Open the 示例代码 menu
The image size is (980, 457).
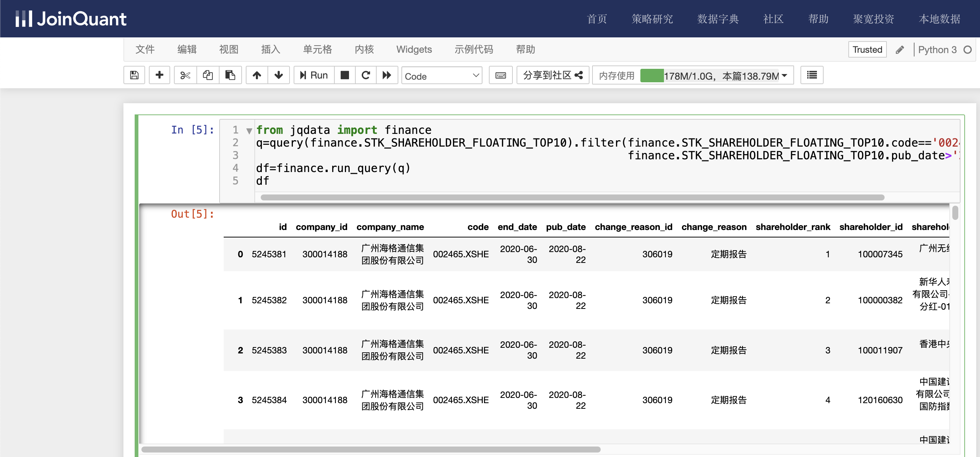(x=474, y=49)
